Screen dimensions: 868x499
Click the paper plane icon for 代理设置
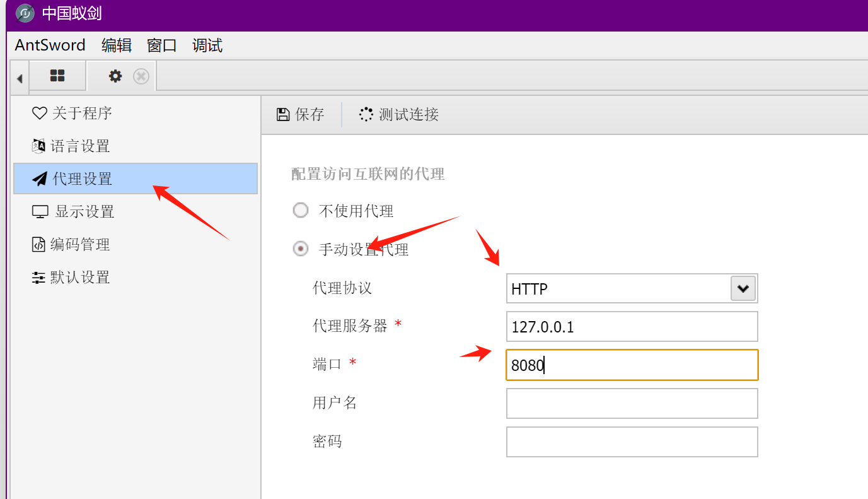pos(40,179)
